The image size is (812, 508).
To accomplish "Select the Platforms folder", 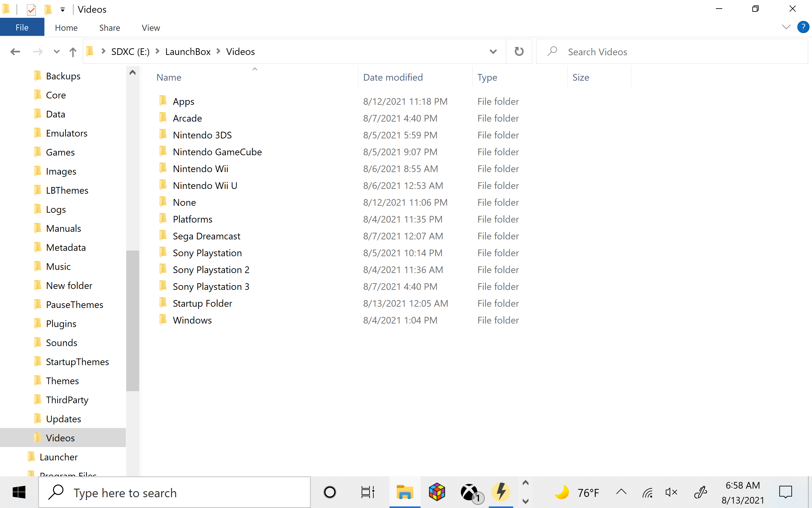I will [x=192, y=219].
